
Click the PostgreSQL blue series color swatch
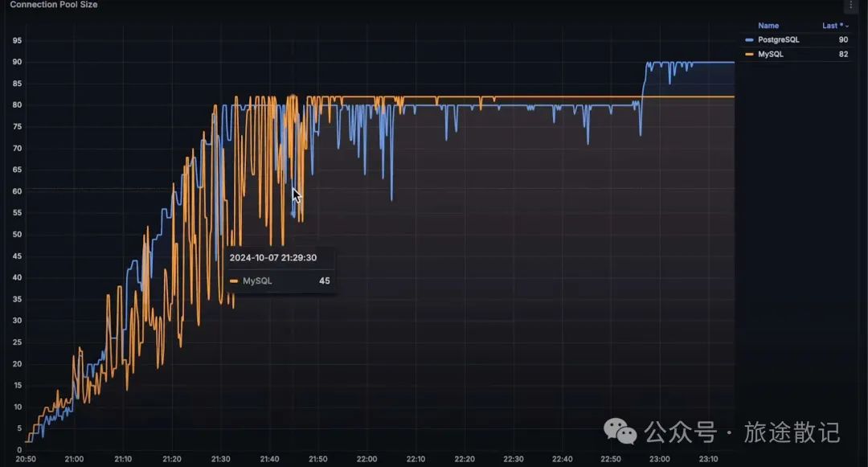pos(750,39)
